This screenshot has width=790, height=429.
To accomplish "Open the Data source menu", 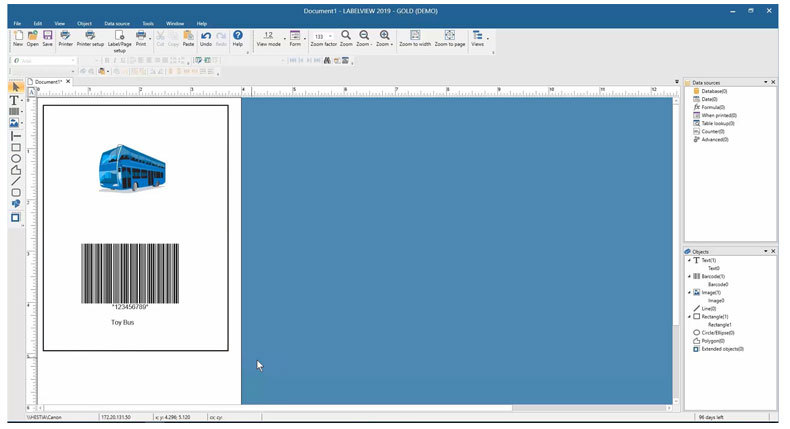I will [x=117, y=22].
